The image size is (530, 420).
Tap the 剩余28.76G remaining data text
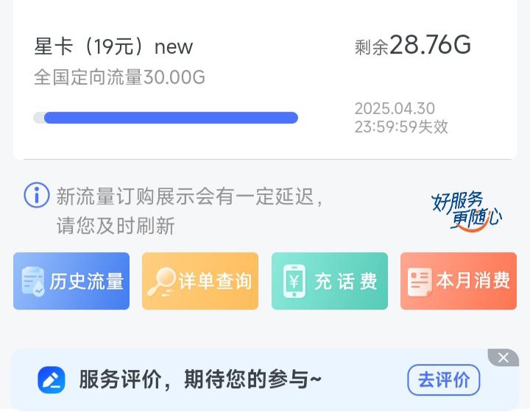click(413, 45)
